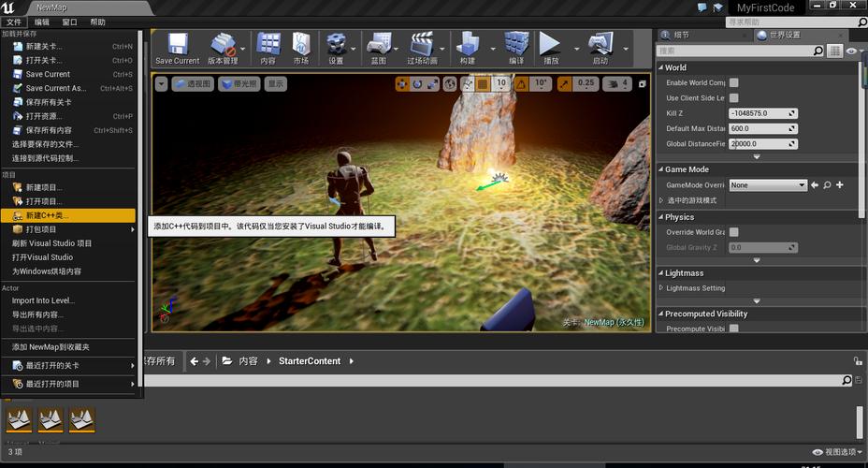
Task: Check the Override World Gravity box
Action: coord(733,232)
